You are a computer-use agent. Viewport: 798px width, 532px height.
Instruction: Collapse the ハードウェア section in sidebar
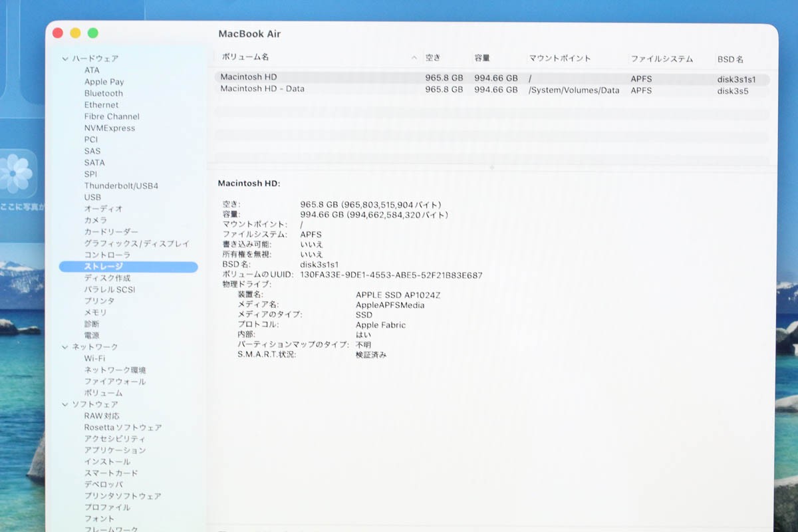pyautogui.click(x=65, y=59)
